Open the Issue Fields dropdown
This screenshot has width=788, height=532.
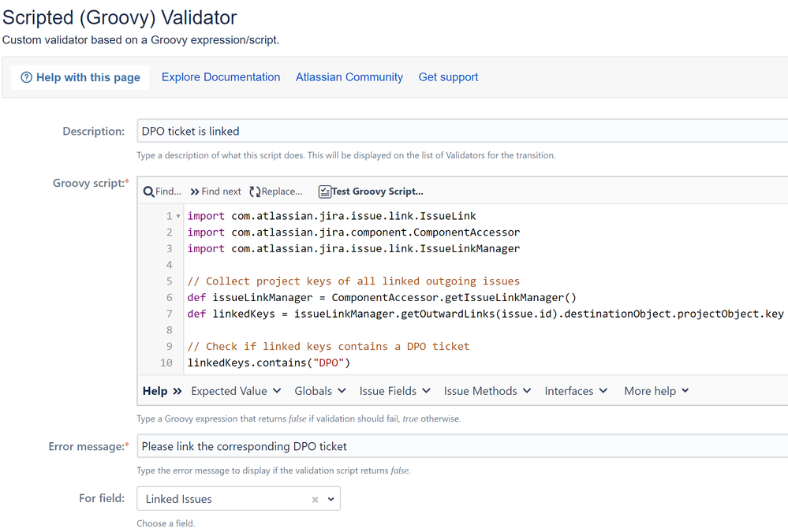(x=394, y=391)
